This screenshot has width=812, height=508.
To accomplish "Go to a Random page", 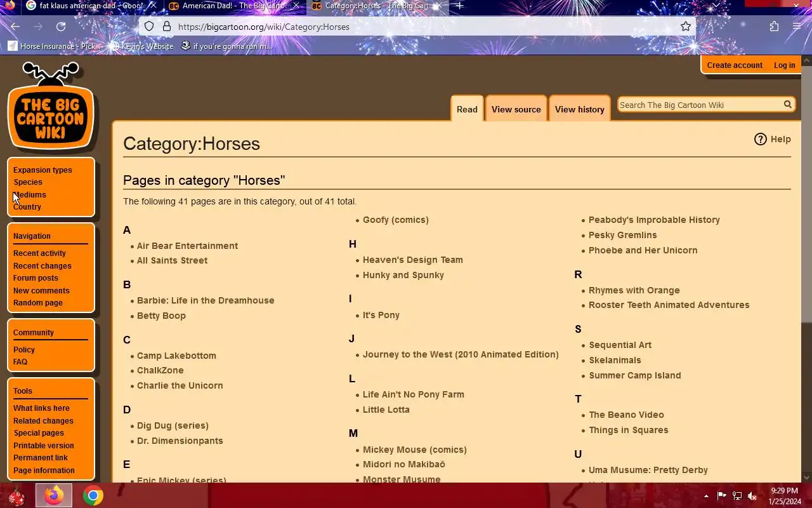I will tap(38, 303).
